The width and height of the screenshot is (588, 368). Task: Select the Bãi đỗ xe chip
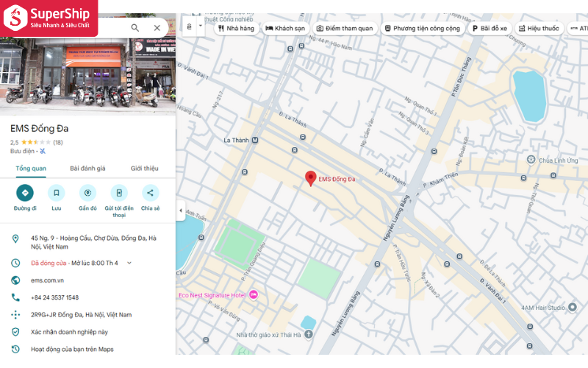click(x=490, y=28)
